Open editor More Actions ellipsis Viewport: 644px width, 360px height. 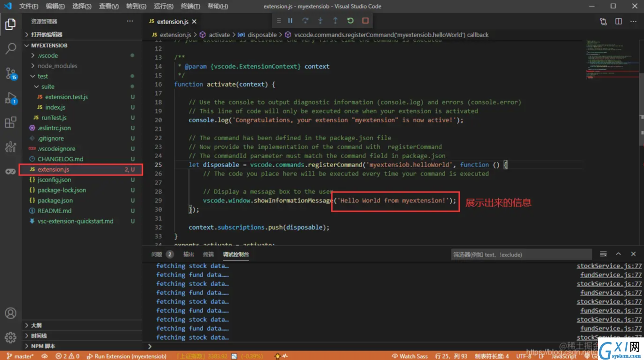(633, 22)
